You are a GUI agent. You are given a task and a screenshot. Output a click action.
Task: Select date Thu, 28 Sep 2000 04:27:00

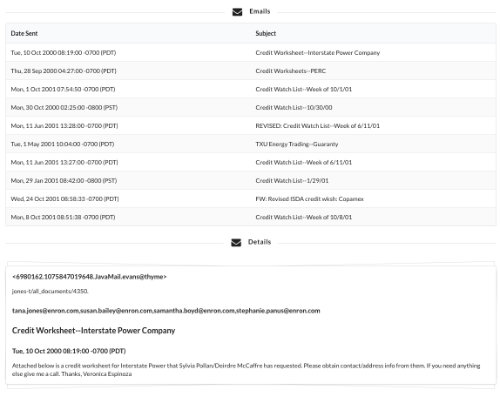click(x=64, y=71)
